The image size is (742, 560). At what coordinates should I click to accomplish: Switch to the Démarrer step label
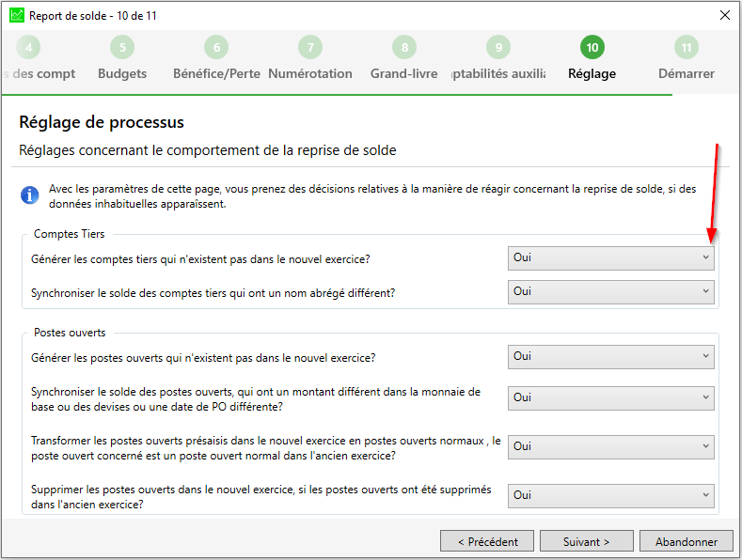tap(687, 74)
